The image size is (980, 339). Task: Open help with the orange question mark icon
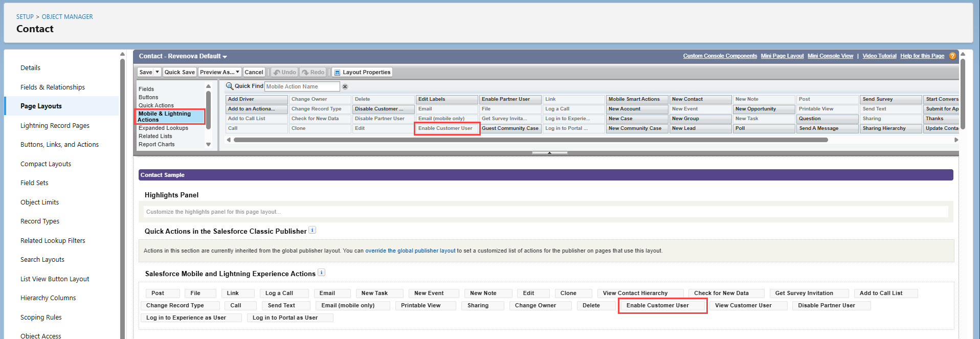tap(952, 56)
